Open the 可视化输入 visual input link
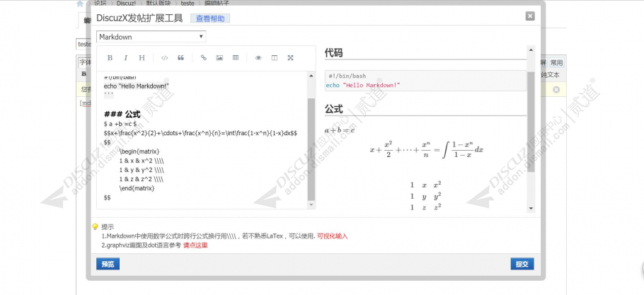This screenshot has height=295, width=644. click(x=333, y=236)
